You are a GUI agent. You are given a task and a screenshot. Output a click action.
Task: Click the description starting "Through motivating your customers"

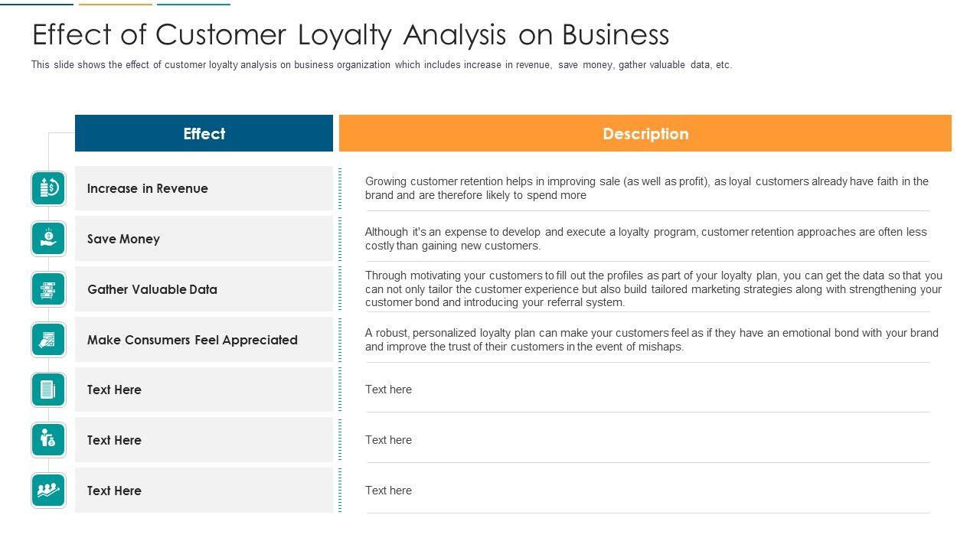[653, 289]
